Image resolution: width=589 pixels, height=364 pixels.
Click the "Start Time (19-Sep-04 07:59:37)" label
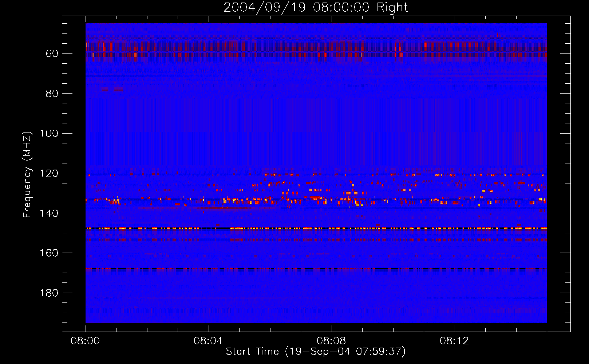[316, 352]
